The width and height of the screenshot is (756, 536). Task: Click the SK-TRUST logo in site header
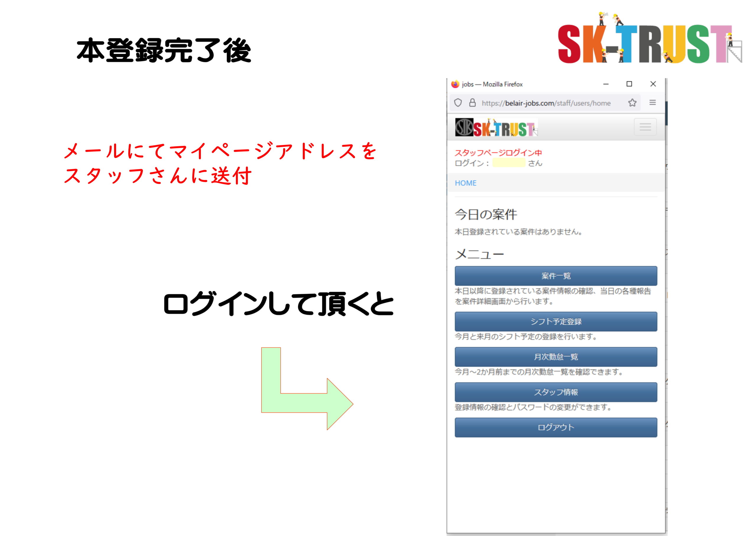(496, 128)
